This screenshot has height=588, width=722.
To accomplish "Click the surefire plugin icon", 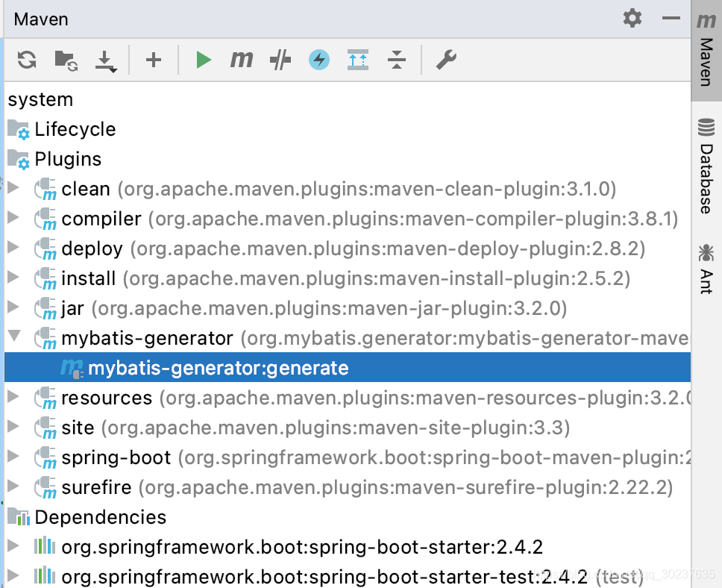I will [x=45, y=487].
